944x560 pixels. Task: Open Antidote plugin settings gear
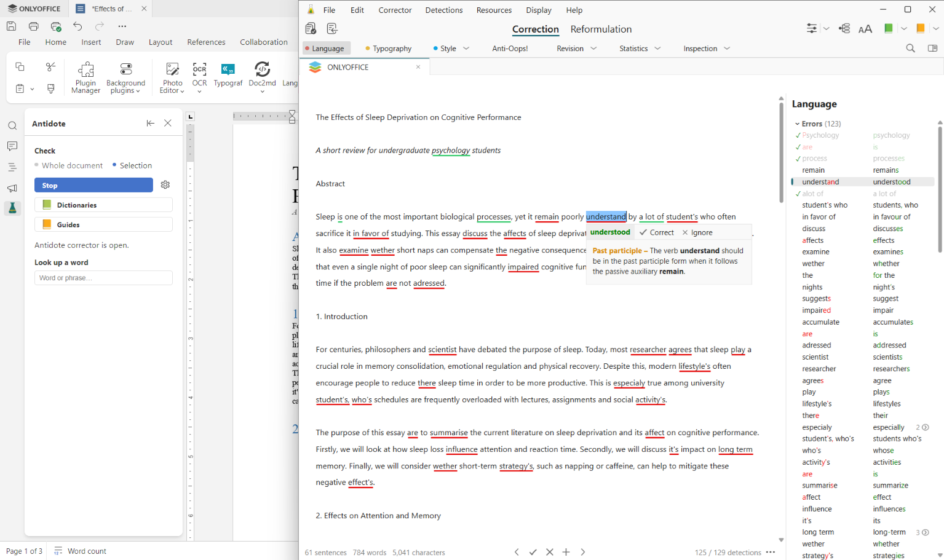pyautogui.click(x=165, y=185)
